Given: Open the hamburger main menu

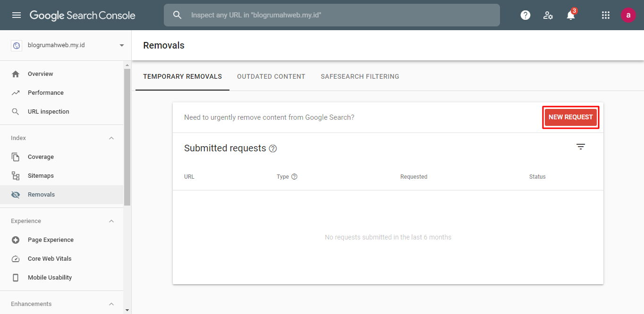Looking at the screenshot, I should (x=17, y=15).
